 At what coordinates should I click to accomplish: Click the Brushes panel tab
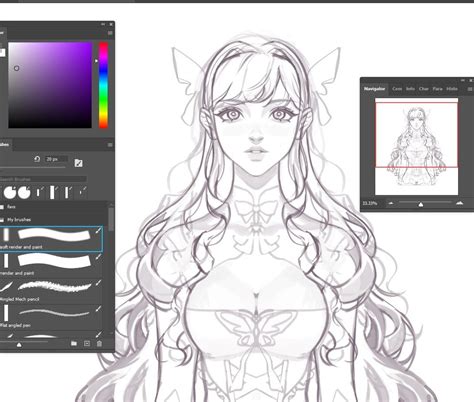click(x=5, y=145)
